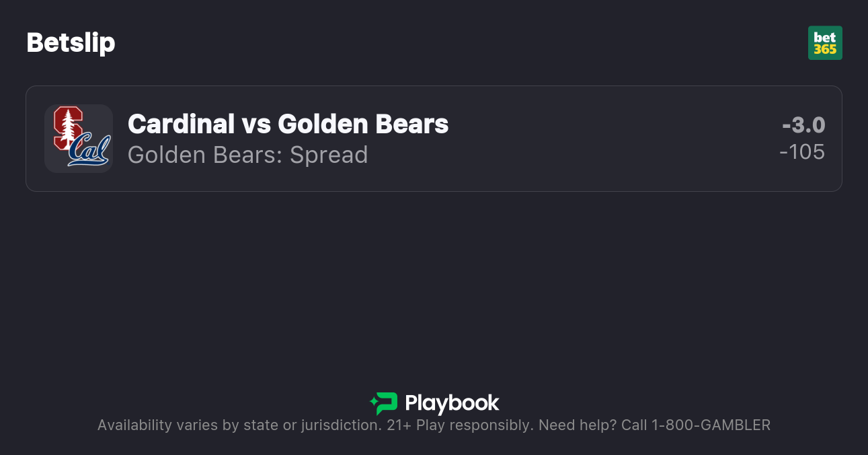Viewport: 868px width, 455px height.
Task: Select the Cardinal vs Golden Bears matchup title
Action: tap(288, 124)
